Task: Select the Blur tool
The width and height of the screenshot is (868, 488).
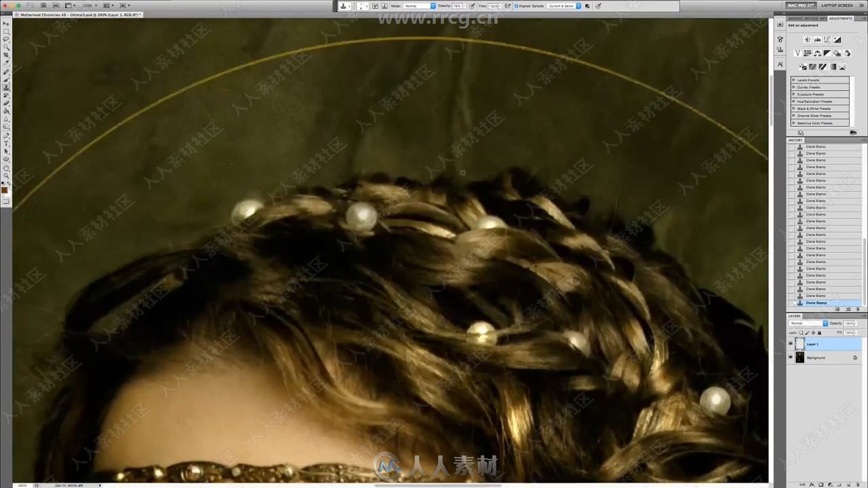Action: (6, 119)
